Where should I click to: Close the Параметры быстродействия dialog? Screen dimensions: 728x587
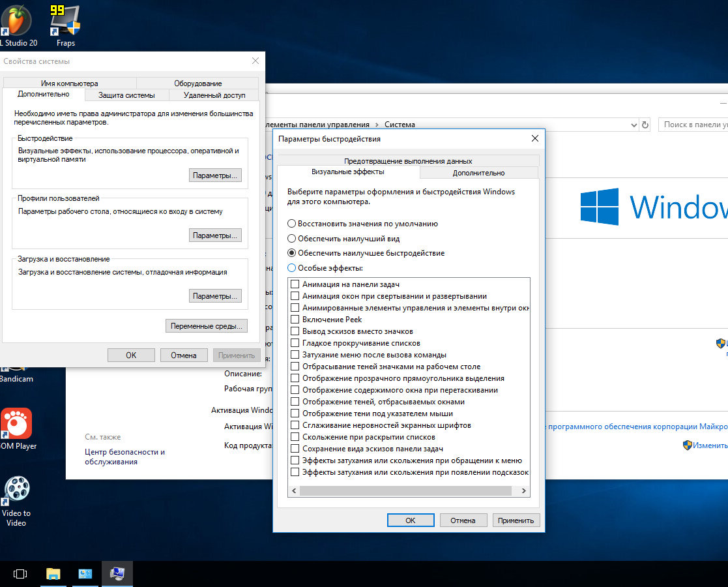tap(535, 138)
